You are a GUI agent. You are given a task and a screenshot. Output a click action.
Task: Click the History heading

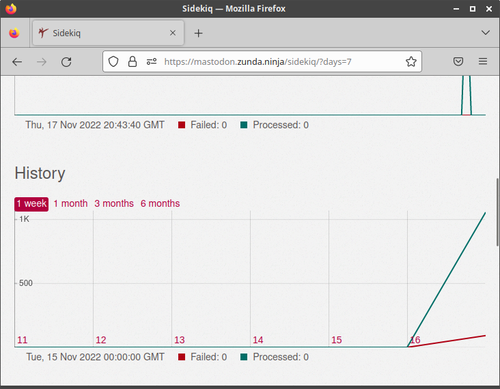click(x=40, y=173)
